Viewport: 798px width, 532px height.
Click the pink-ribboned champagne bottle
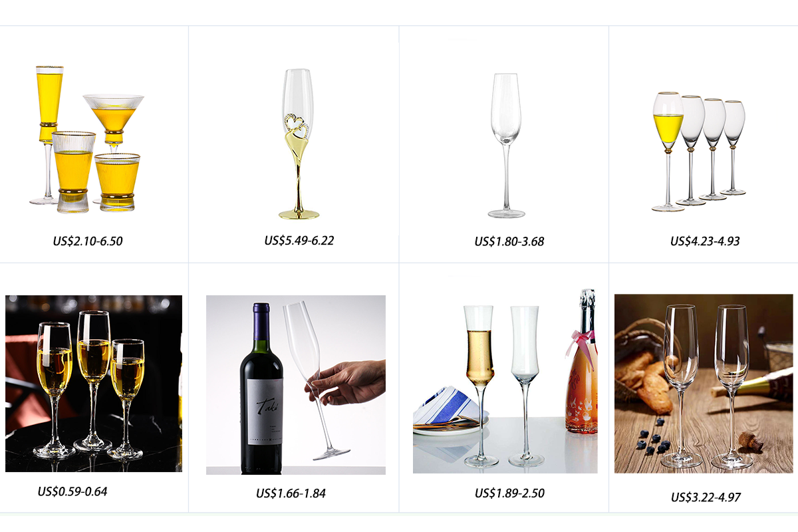581,362
